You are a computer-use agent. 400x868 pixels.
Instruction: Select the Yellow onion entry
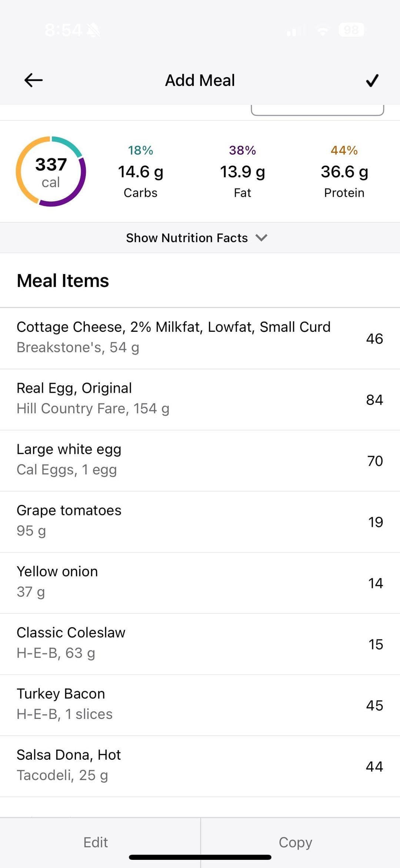coord(200,582)
